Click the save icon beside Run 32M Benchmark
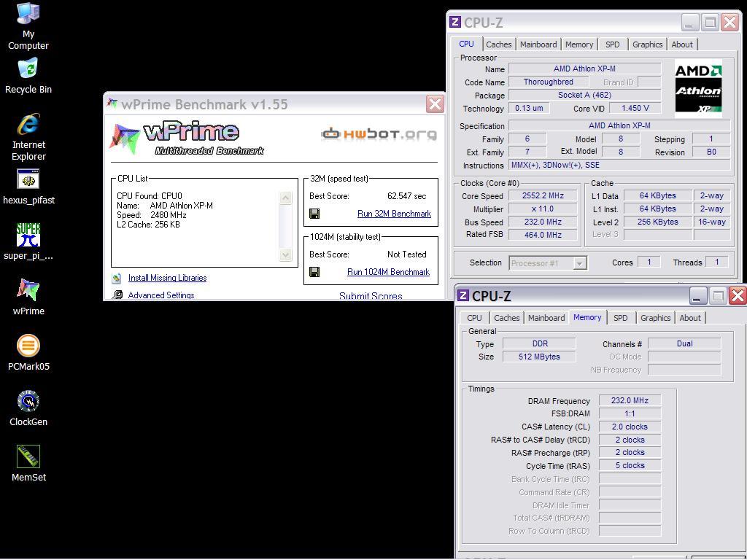This screenshot has height=560, width=747. click(x=314, y=214)
